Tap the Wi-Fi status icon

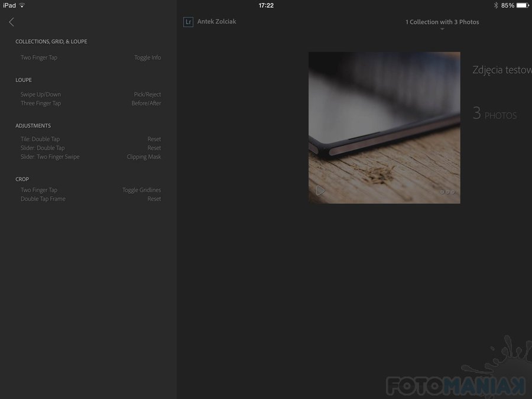pos(22,5)
